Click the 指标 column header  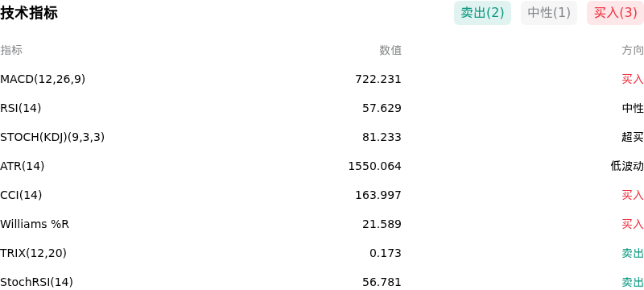[11, 50]
